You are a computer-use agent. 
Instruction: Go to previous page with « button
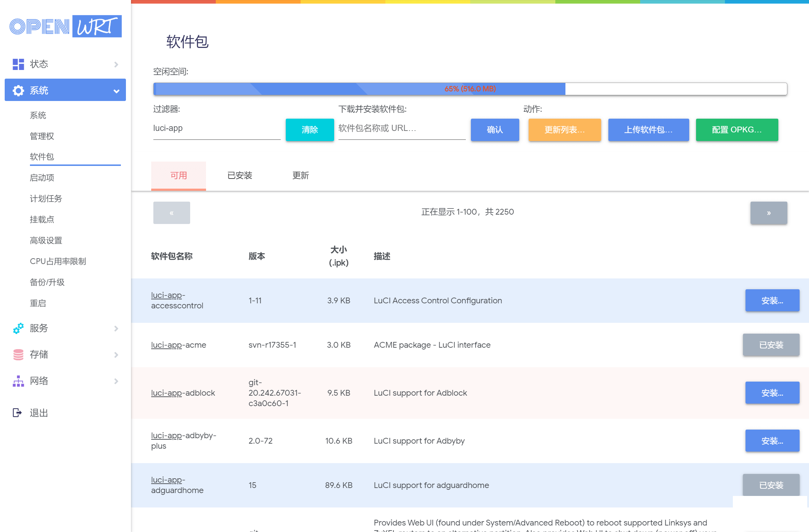172,213
